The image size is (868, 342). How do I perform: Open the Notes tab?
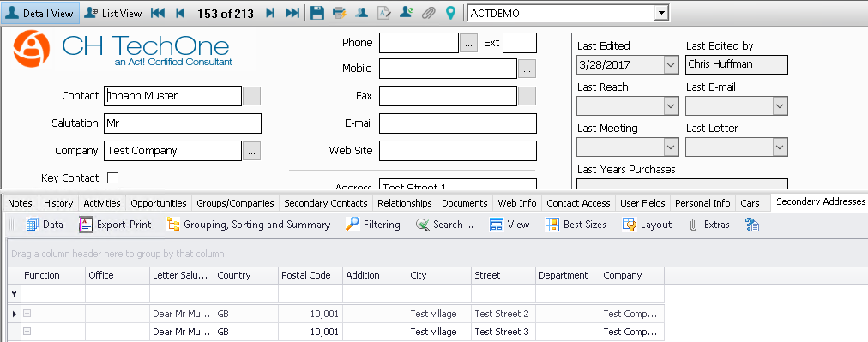tap(20, 203)
